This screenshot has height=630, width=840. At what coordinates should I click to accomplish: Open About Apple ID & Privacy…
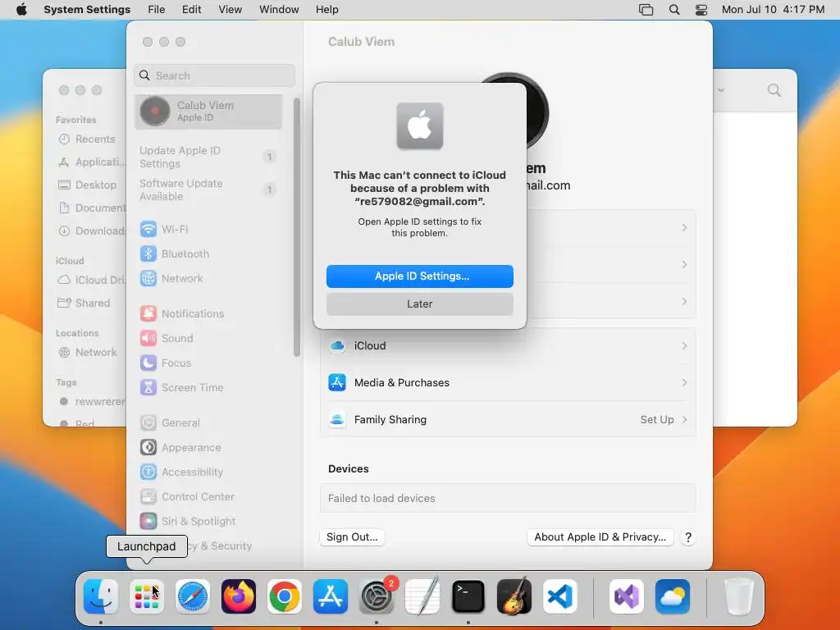600,536
